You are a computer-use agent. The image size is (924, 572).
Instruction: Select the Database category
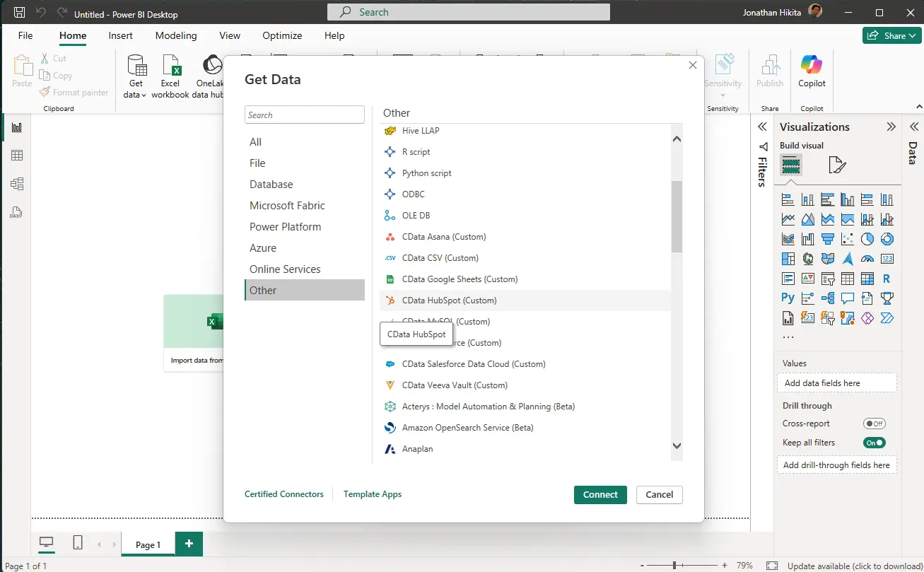coord(271,185)
